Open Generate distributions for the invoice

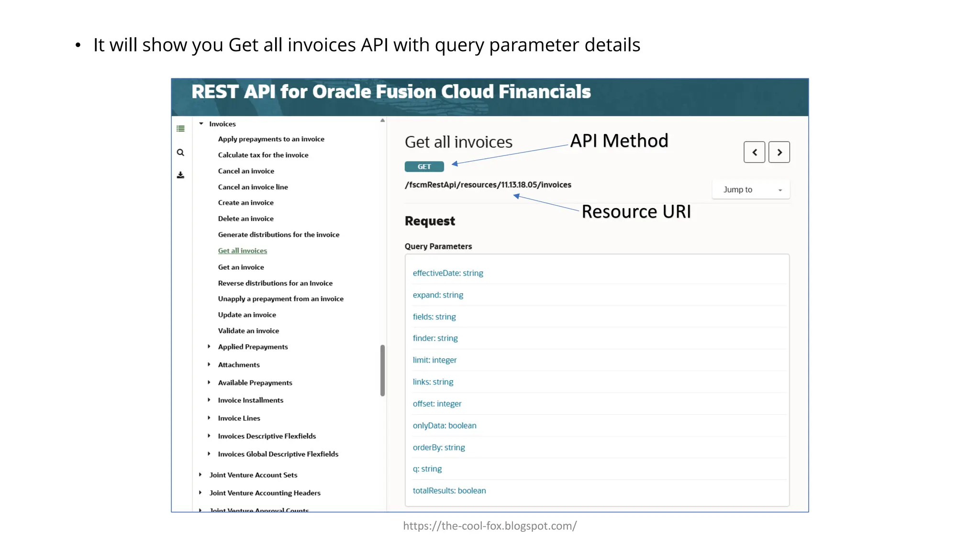click(x=278, y=235)
